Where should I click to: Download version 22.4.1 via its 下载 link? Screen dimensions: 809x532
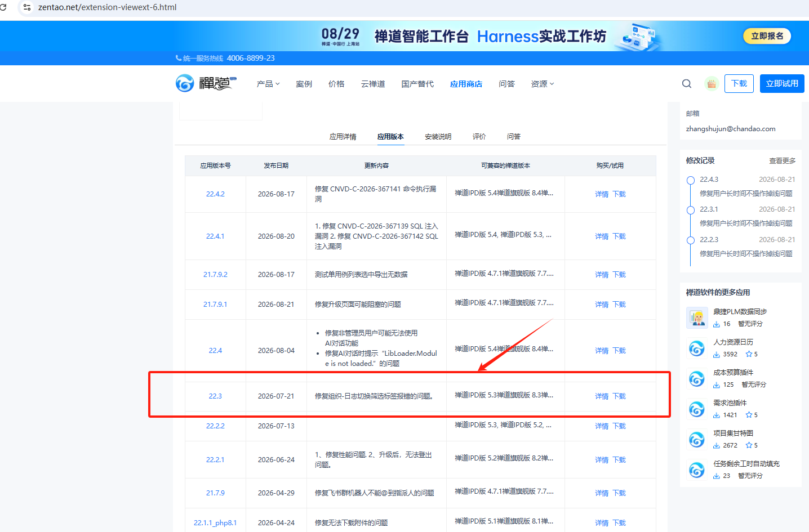point(619,236)
